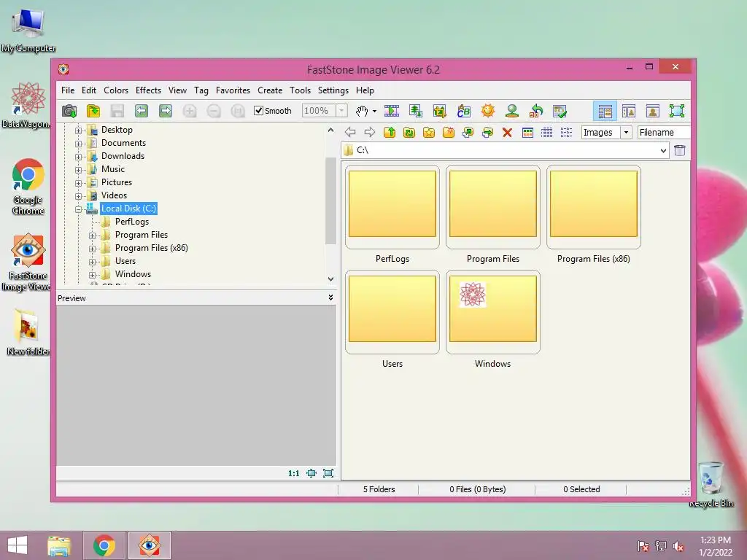This screenshot has height=560, width=747.
Task: Open the Resize image tool icon
Action: tap(416, 111)
